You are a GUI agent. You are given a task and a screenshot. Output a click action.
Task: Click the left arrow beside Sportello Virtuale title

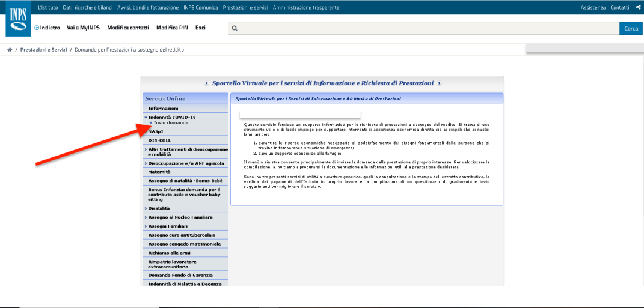coord(207,83)
